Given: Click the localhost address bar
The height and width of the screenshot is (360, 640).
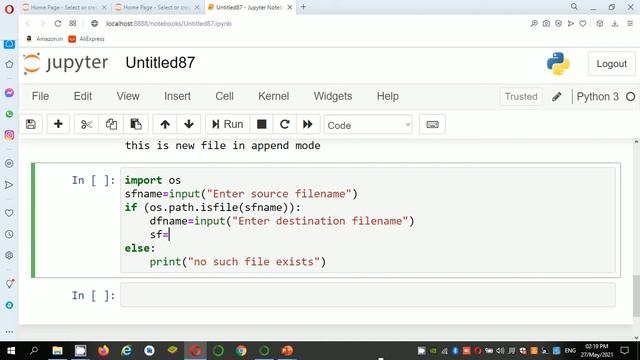Looking at the screenshot, I should pyautogui.click(x=169, y=24).
